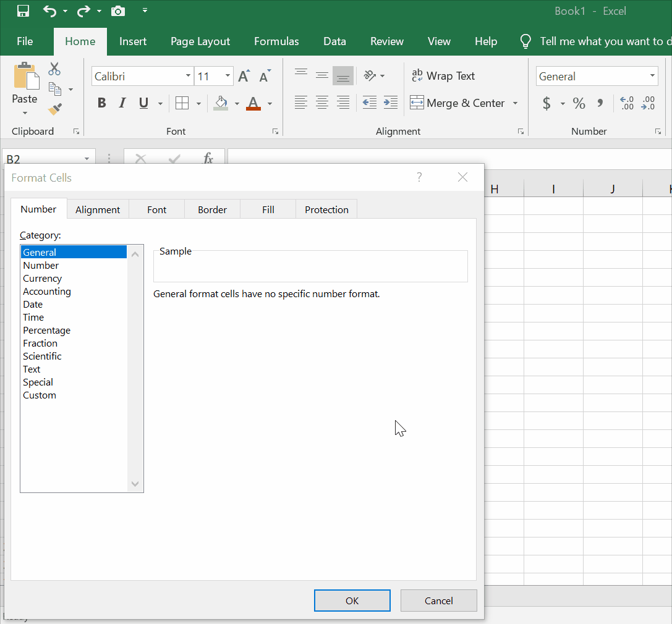Cut selection with scissors icon

54,69
